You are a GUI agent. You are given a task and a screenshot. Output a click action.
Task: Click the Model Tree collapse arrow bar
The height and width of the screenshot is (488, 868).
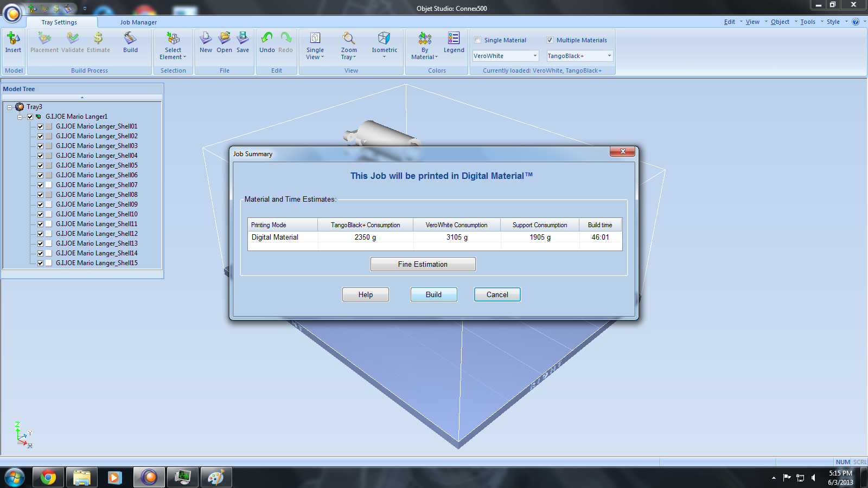click(x=82, y=98)
